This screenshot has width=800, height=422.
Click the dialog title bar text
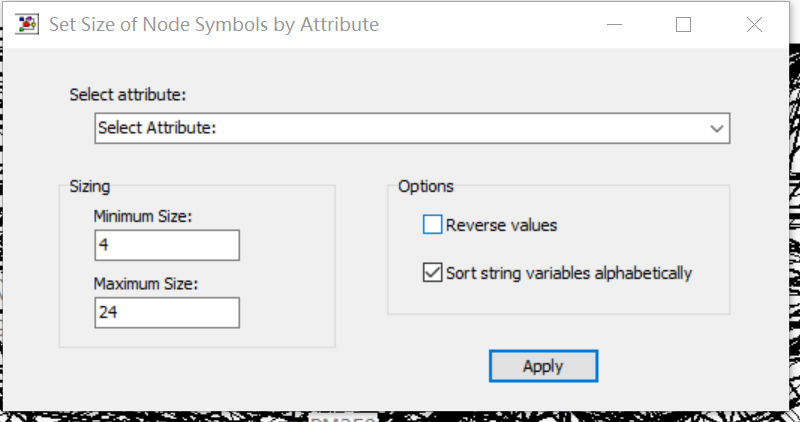click(x=214, y=25)
